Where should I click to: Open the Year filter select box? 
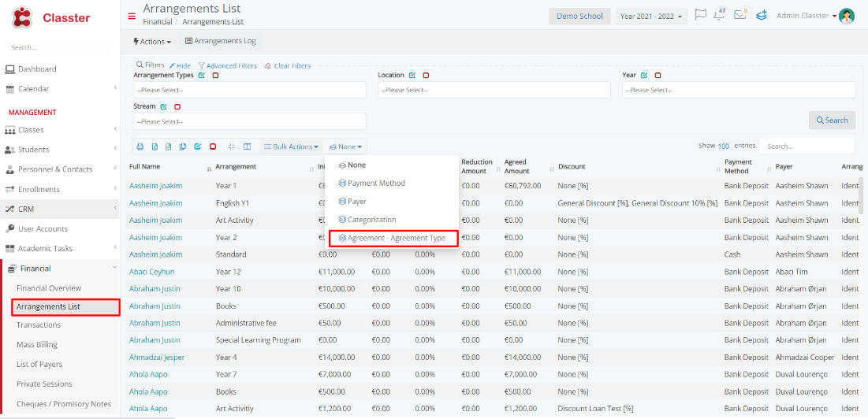(x=739, y=90)
